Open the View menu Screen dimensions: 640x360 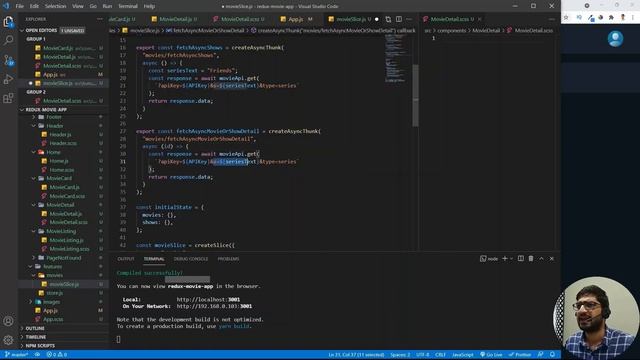[78, 6]
